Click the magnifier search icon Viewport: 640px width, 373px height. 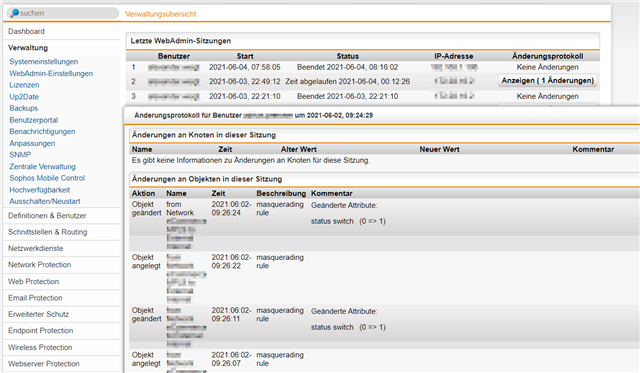[15, 13]
